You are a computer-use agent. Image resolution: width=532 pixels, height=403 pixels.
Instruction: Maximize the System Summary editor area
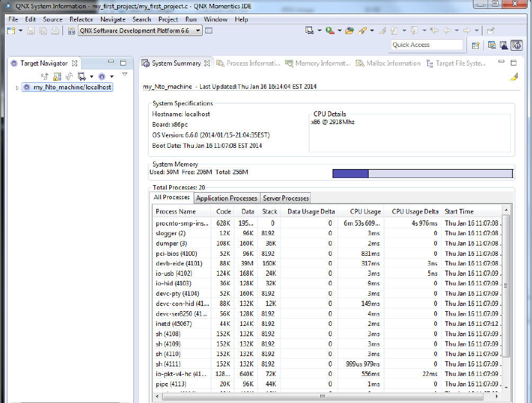tap(514, 63)
